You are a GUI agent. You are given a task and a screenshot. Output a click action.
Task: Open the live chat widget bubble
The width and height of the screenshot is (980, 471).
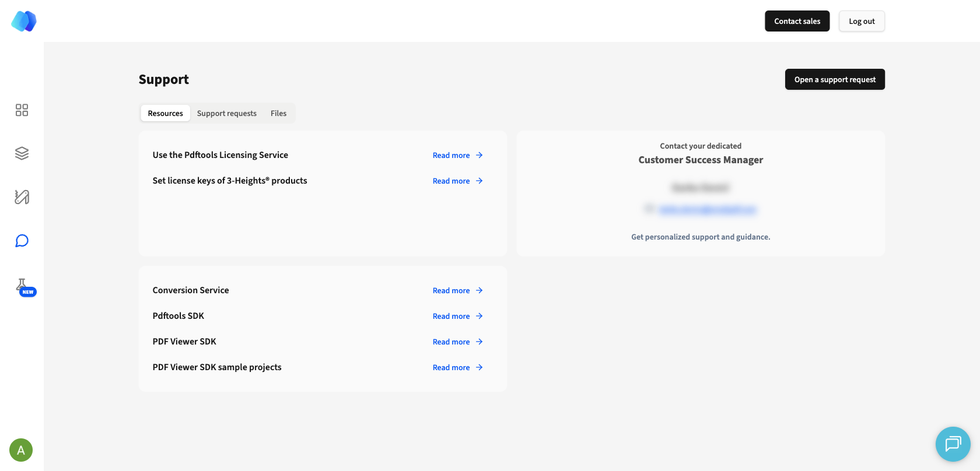(953, 444)
